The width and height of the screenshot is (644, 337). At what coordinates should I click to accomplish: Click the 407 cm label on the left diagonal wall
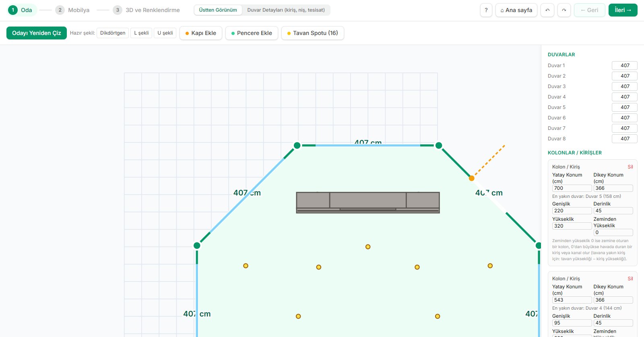coord(247,193)
